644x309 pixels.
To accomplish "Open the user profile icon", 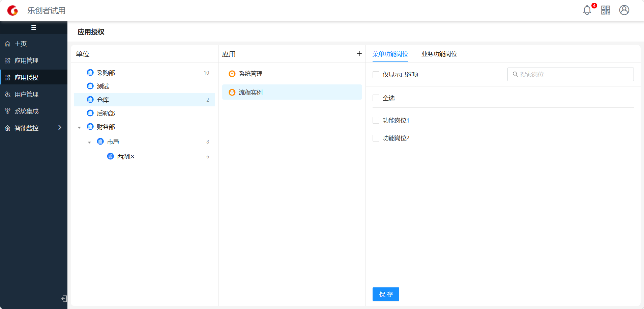I will (x=624, y=10).
